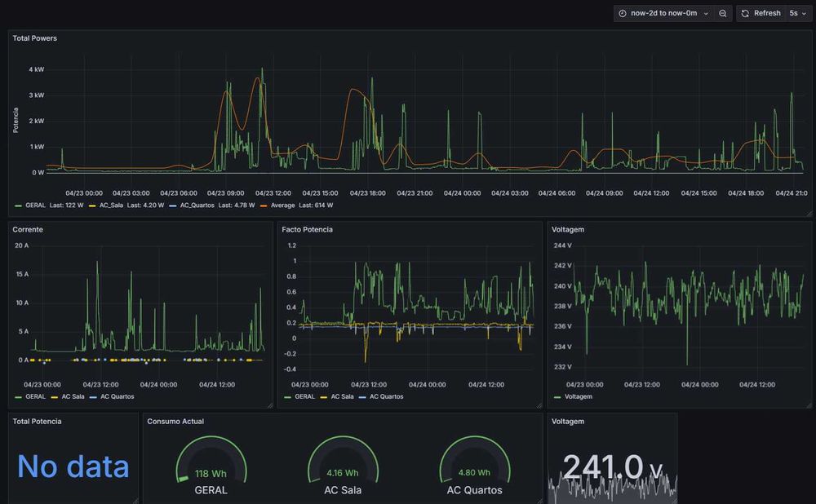Open the Consumo Actual panel title menu

(175, 422)
